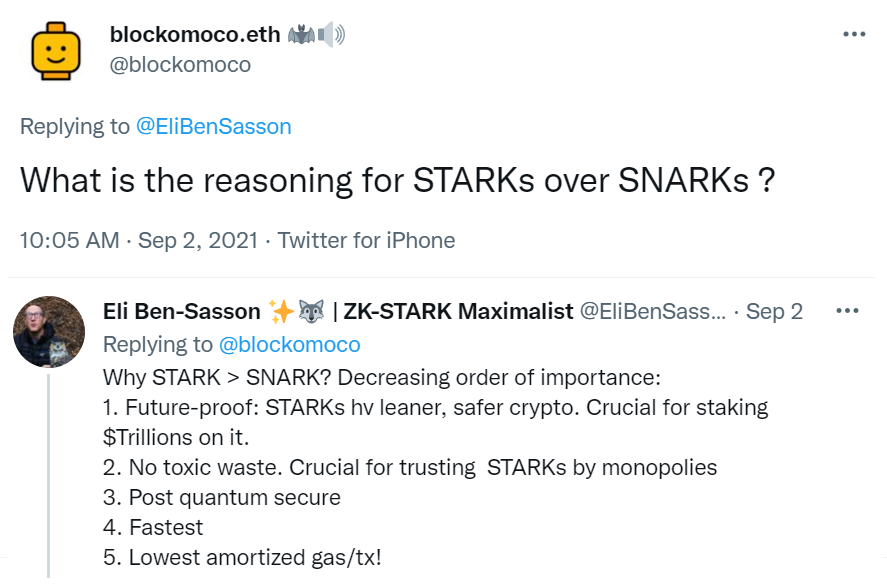This screenshot has width=887, height=586.
Task: Click the speaker emoji after blockomoco.eth
Action: click(331, 35)
